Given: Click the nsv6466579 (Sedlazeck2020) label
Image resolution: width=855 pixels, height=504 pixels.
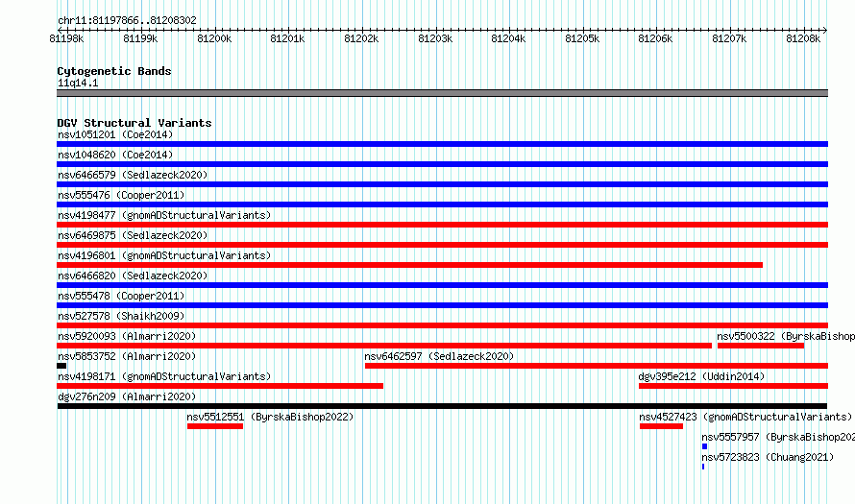Looking at the screenshot, I should 133,175.
